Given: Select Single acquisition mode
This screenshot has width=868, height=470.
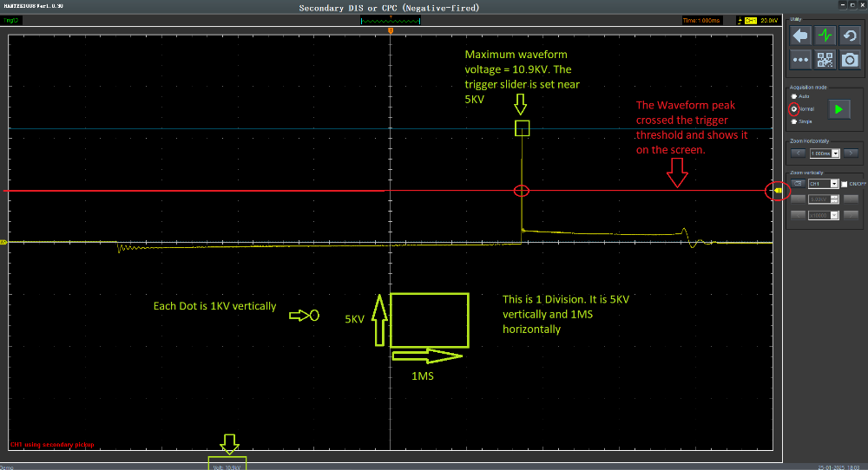Looking at the screenshot, I should (793, 122).
